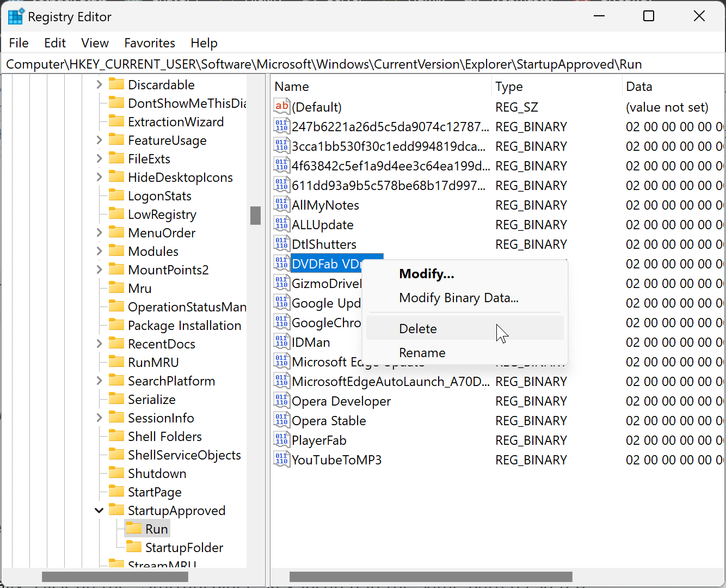
Task: Expand the FileExts key
Action: click(x=99, y=158)
